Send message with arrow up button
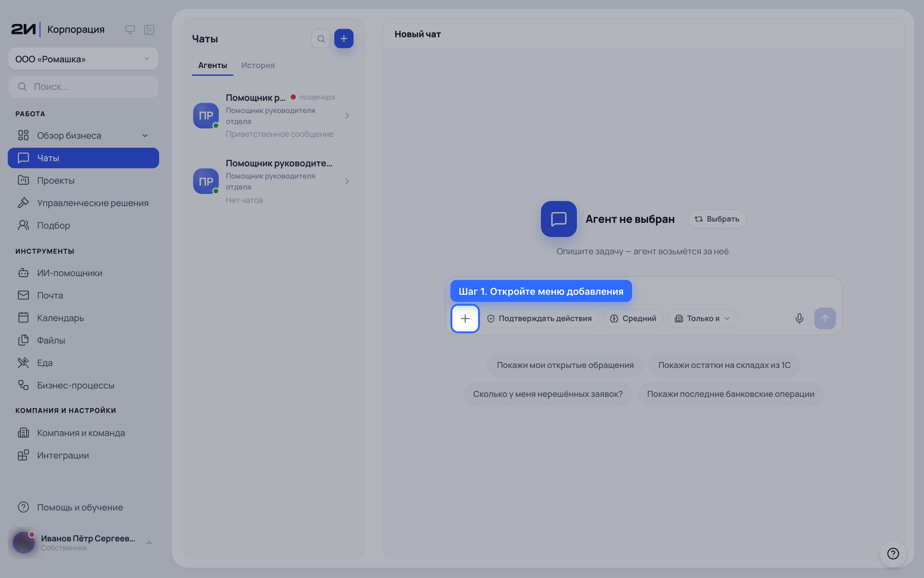The height and width of the screenshot is (578, 924). point(825,319)
